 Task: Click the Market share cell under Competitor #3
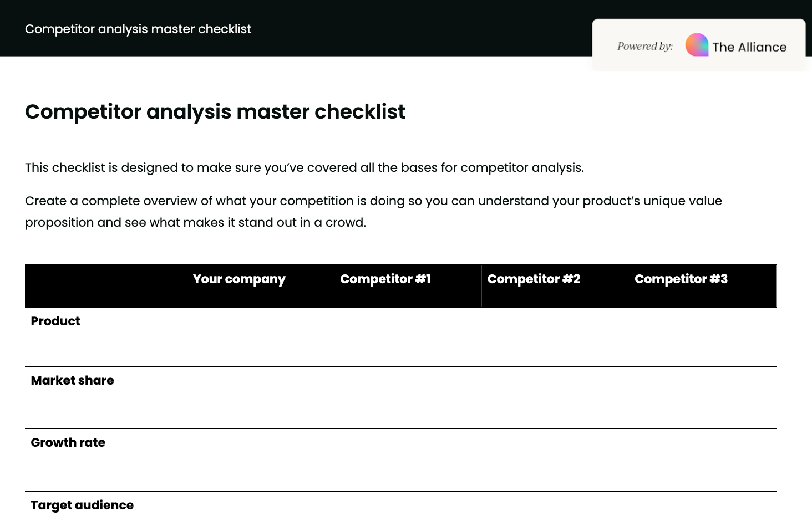click(x=703, y=397)
